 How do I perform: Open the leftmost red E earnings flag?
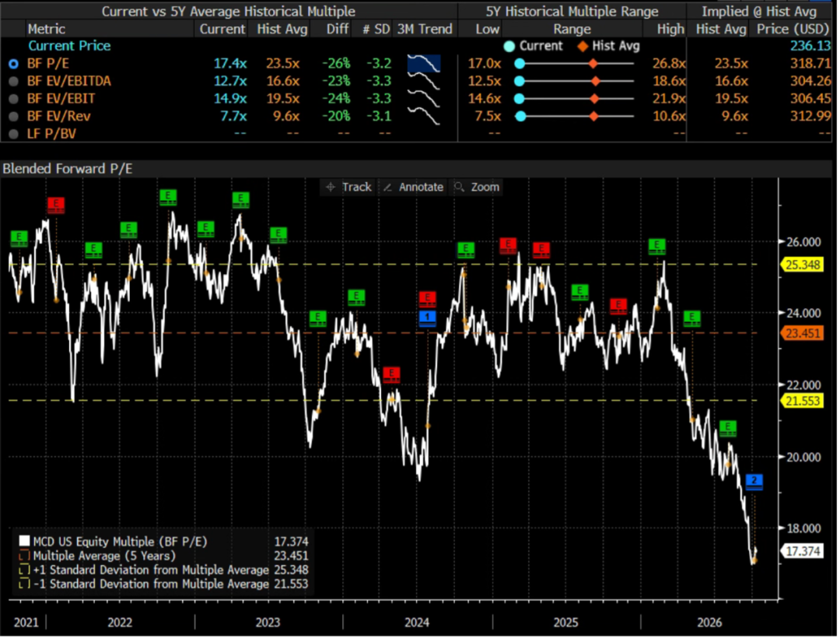click(x=56, y=205)
